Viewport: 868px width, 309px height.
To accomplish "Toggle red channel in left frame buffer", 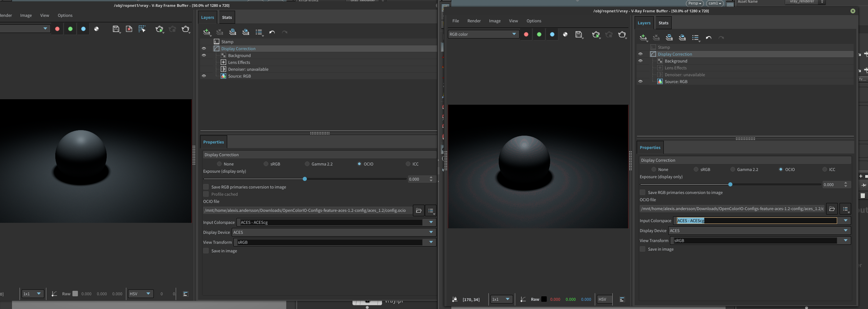I will point(57,29).
